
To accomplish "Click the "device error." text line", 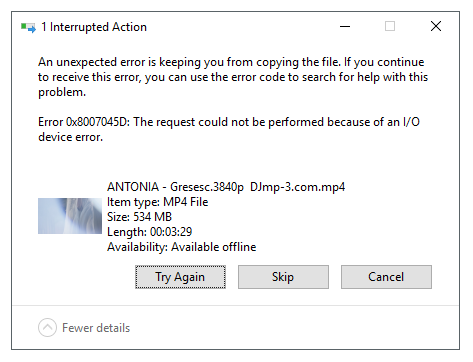I will 71,137.
